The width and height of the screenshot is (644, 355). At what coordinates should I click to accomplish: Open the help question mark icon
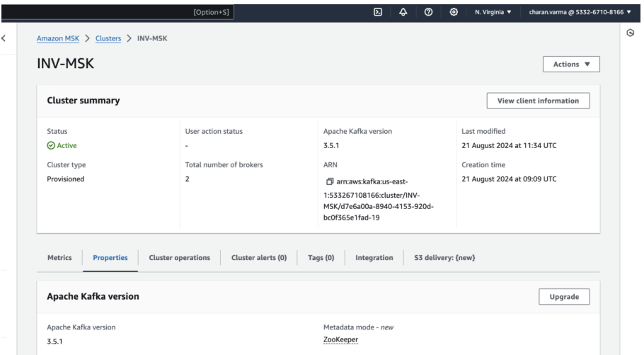(x=428, y=12)
